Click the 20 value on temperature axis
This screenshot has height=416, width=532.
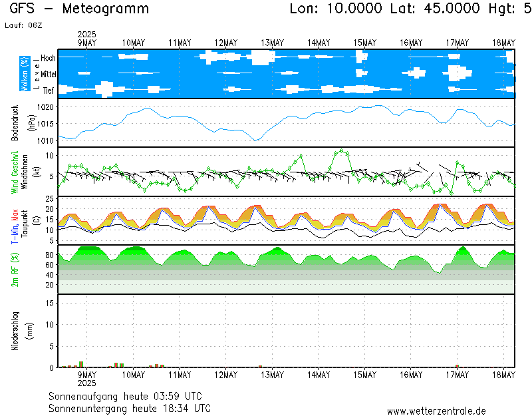click(50, 209)
